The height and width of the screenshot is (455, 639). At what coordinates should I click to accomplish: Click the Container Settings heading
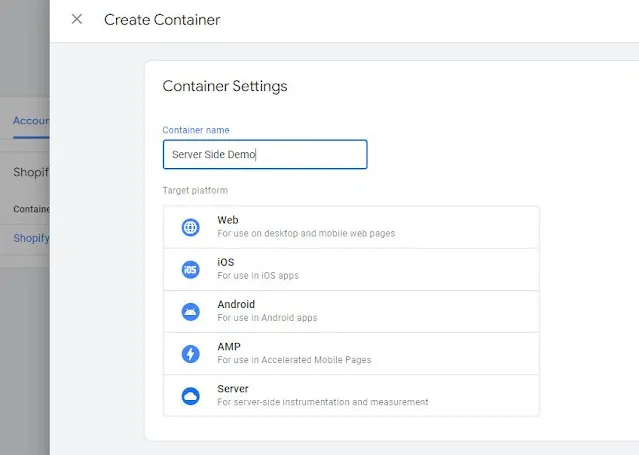tap(225, 86)
